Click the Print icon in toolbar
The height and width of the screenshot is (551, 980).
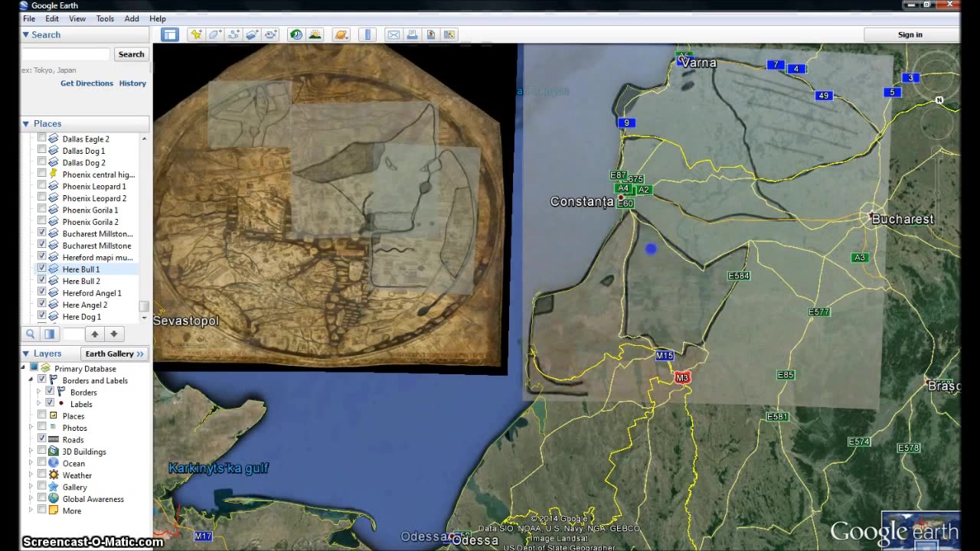412,34
